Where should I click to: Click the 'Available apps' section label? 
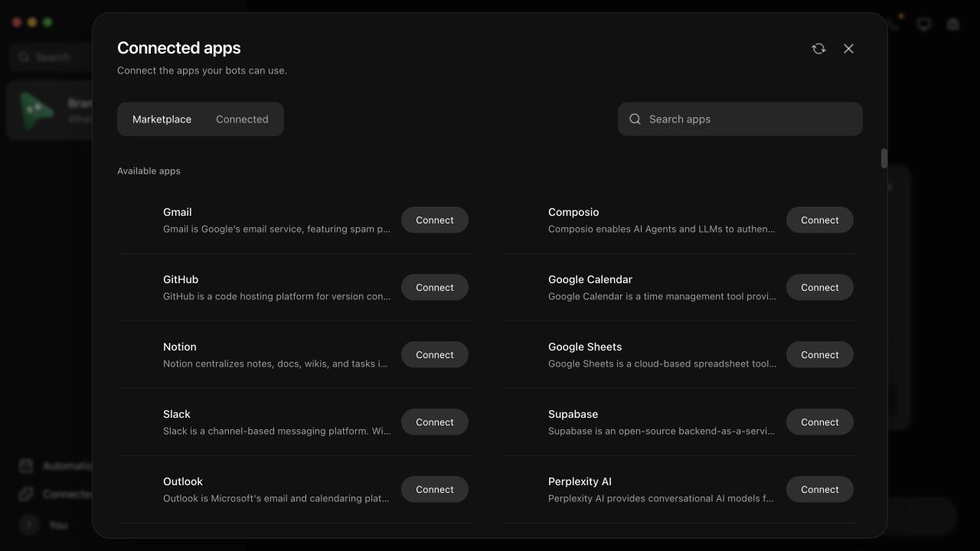tap(149, 171)
